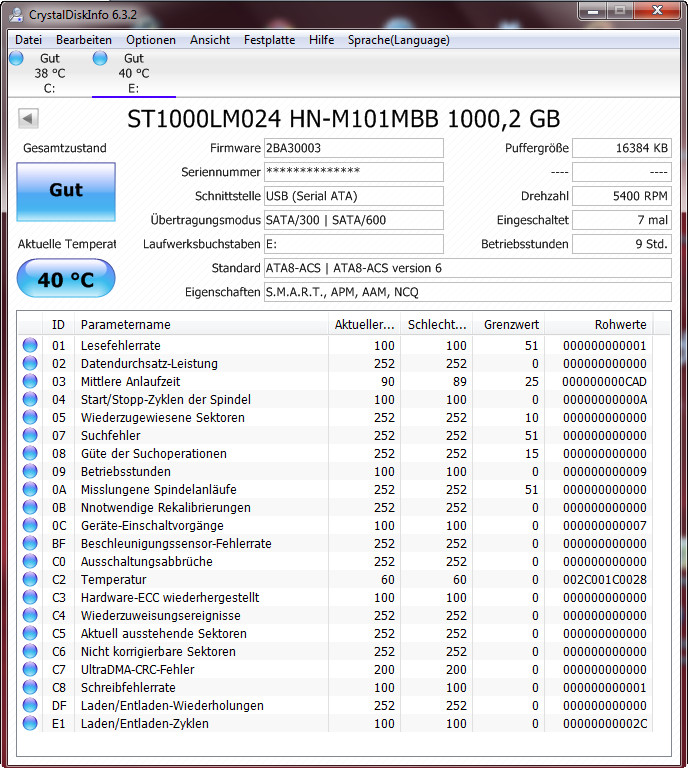Click the previous disk arrow icon
Image resolution: width=688 pixels, height=768 pixels.
(28, 119)
